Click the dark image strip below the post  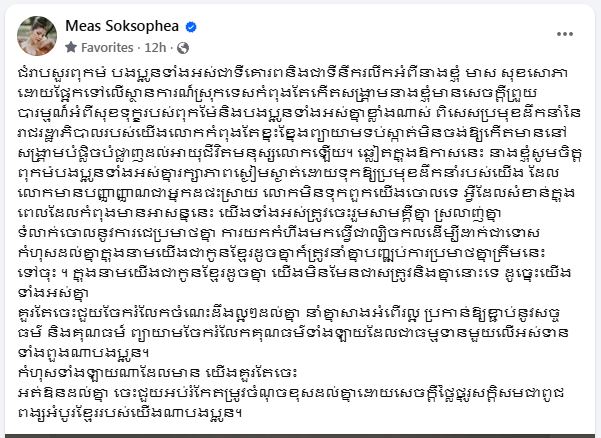click(300, 436)
